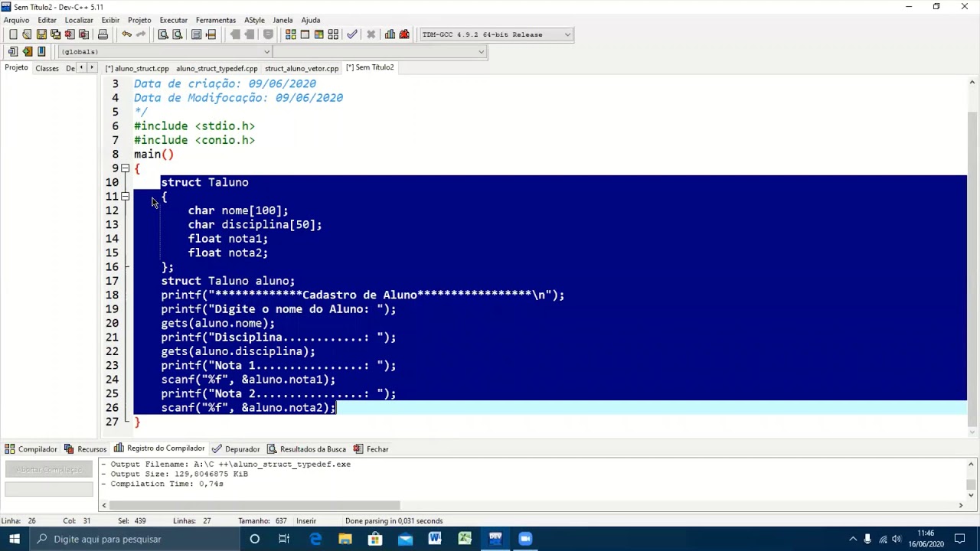This screenshot has width=980, height=551.
Task: Collapse the struct fold marker at line 11
Action: pyautogui.click(x=125, y=197)
